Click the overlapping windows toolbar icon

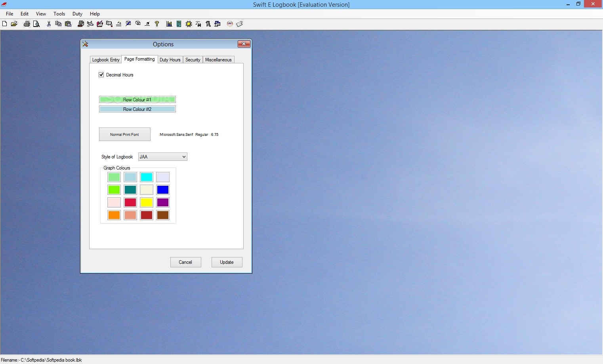click(x=218, y=24)
